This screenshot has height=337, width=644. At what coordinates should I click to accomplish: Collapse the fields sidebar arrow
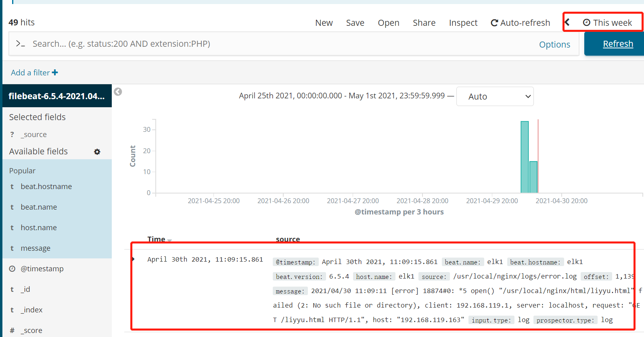coord(118,92)
